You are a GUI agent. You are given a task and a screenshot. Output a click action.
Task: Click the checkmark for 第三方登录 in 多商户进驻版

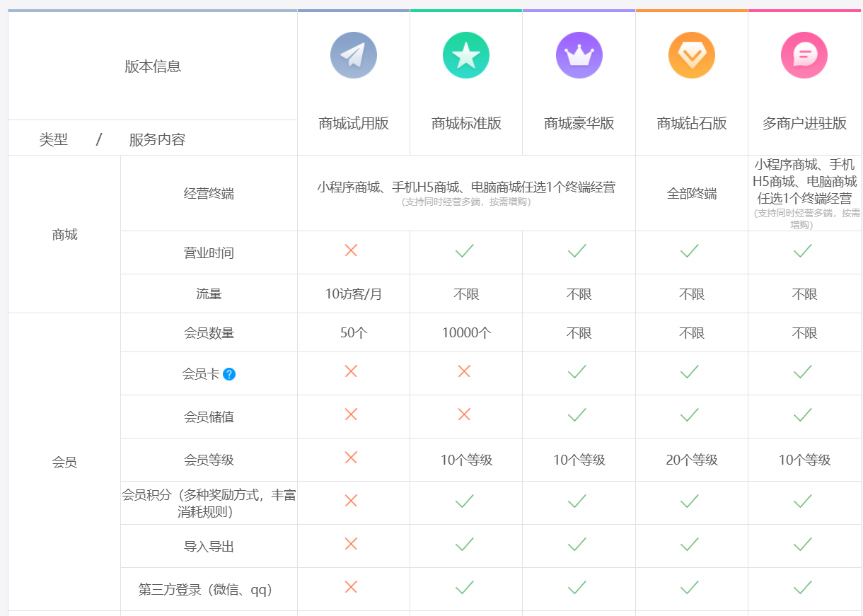(802, 587)
